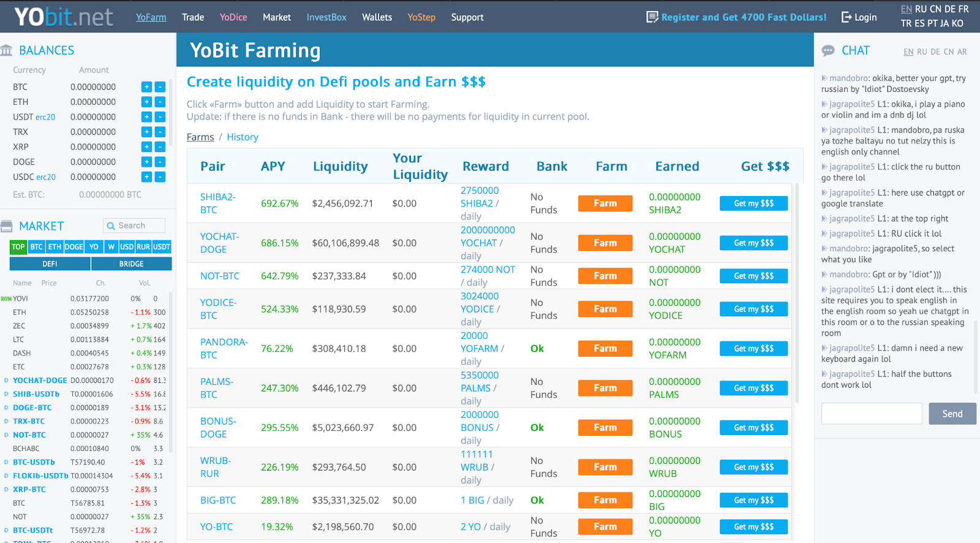Click Farm button for PANDORA-BTC
This screenshot has height=543, width=980.
tap(605, 349)
